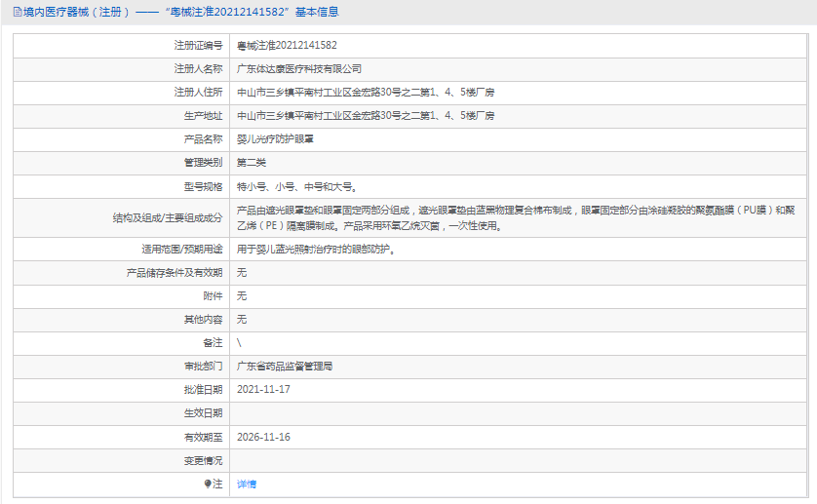The width and height of the screenshot is (817, 504).
Task: Click the empty 生效日期 value cell
Action: [517, 413]
